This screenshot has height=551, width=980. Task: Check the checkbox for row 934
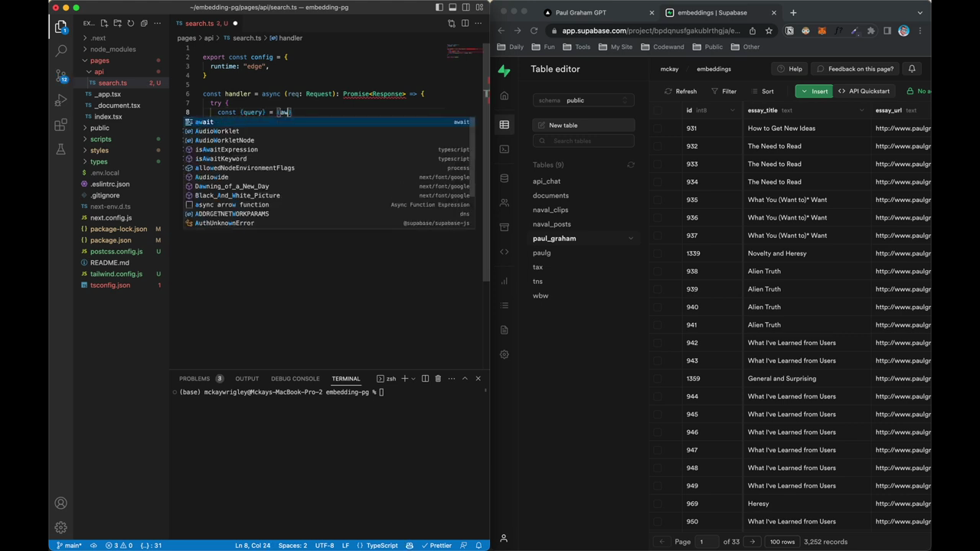point(658,182)
